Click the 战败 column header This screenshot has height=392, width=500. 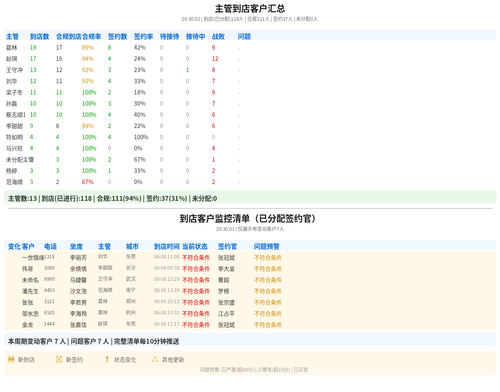point(218,36)
